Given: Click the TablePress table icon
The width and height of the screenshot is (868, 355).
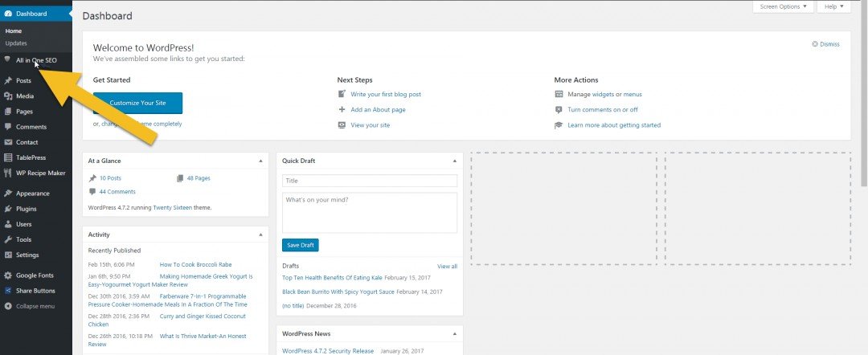Looking at the screenshot, I should [x=8, y=157].
